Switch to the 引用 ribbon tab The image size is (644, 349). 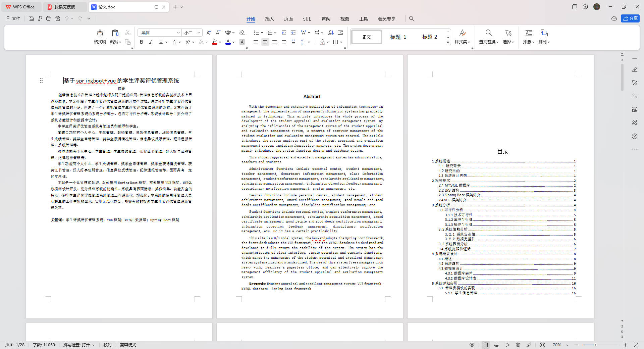(x=307, y=19)
